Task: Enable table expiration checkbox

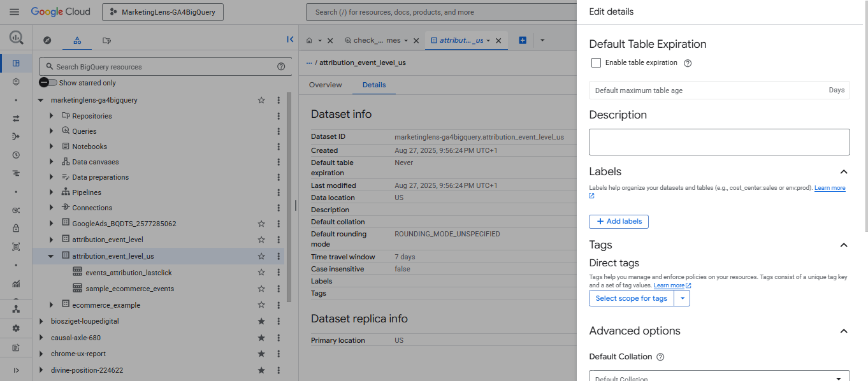Action: tap(596, 62)
